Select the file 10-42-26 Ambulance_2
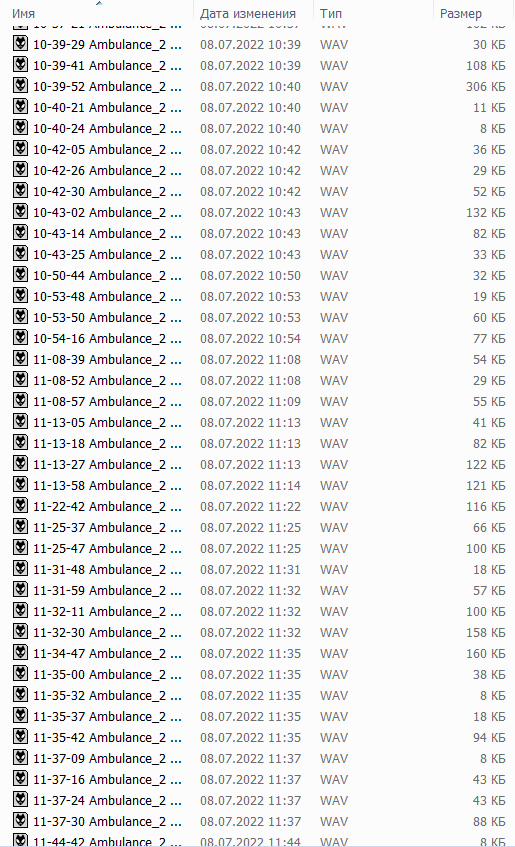Screen dimensions: 515x847 (107, 171)
